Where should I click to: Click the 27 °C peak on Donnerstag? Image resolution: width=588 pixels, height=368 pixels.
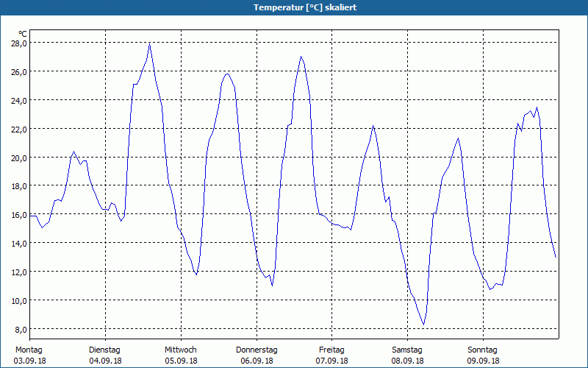pos(301,57)
